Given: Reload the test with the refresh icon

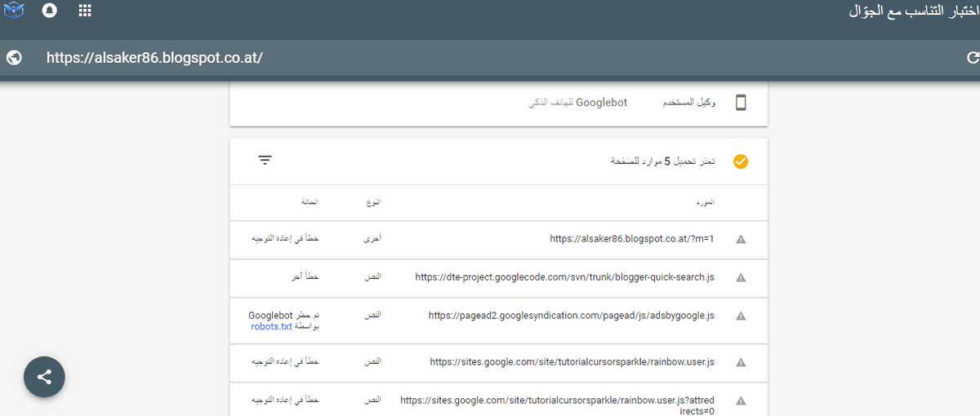Looking at the screenshot, I should coord(972,58).
